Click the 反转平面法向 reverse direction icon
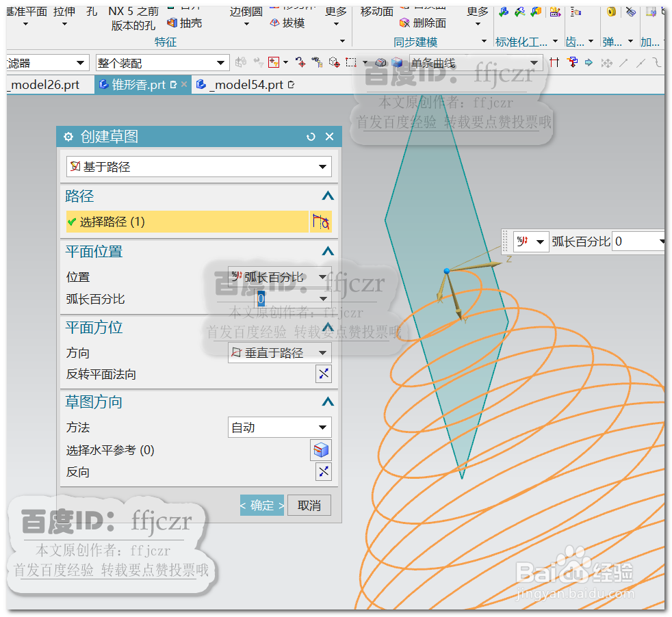Viewport: 672px width, 617px height. click(x=324, y=374)
